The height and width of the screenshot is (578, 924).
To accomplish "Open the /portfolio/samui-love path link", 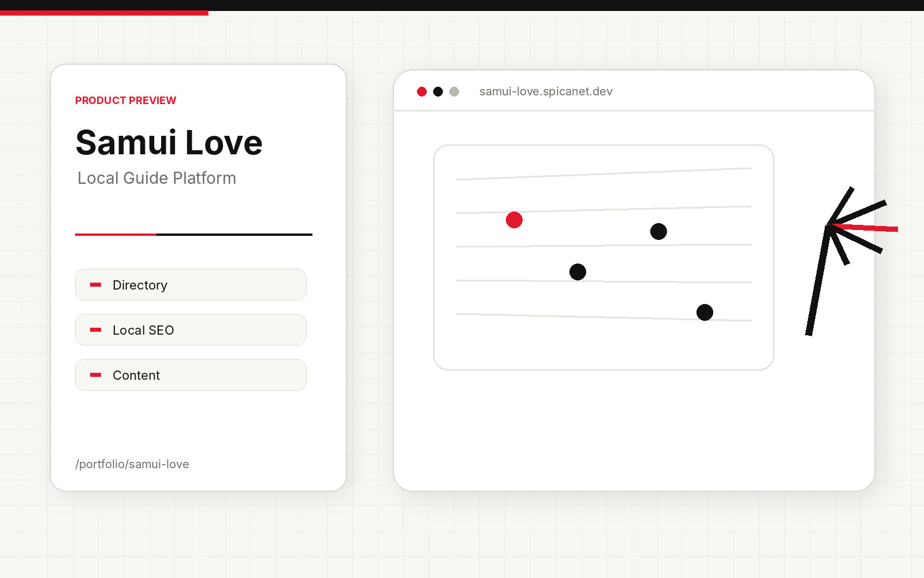I will click(x=132, y=464).
